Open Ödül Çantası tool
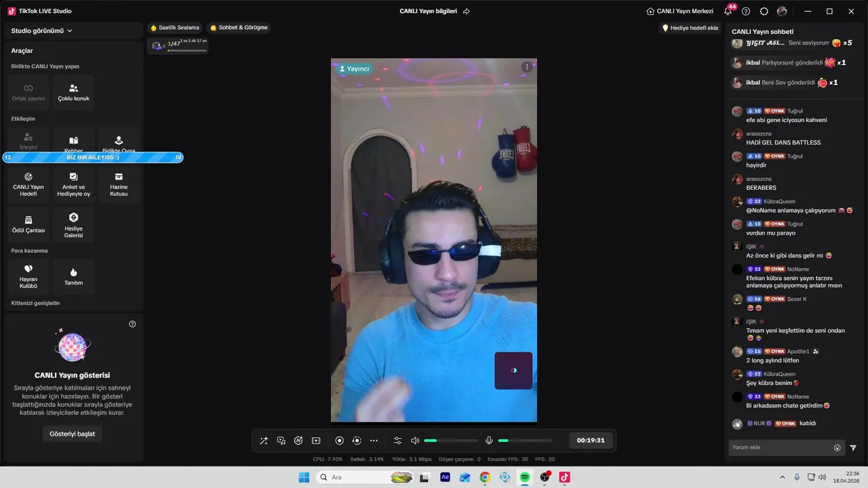Screen dimensions: 868x488 pos(28,224)
